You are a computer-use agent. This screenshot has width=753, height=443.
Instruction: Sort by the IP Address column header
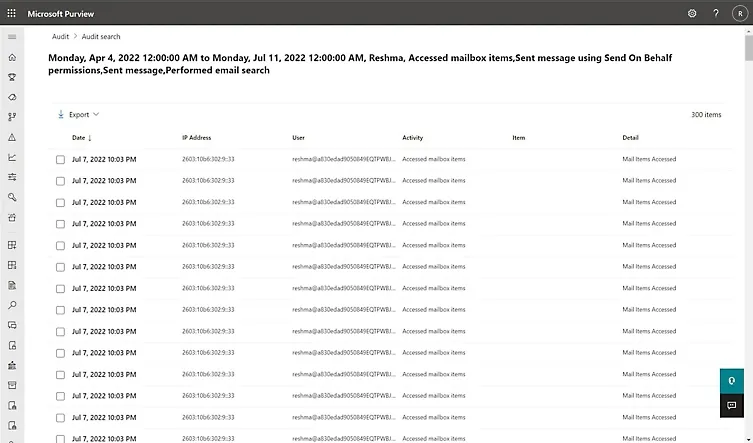pyautogui.click(x=196, y=137)
